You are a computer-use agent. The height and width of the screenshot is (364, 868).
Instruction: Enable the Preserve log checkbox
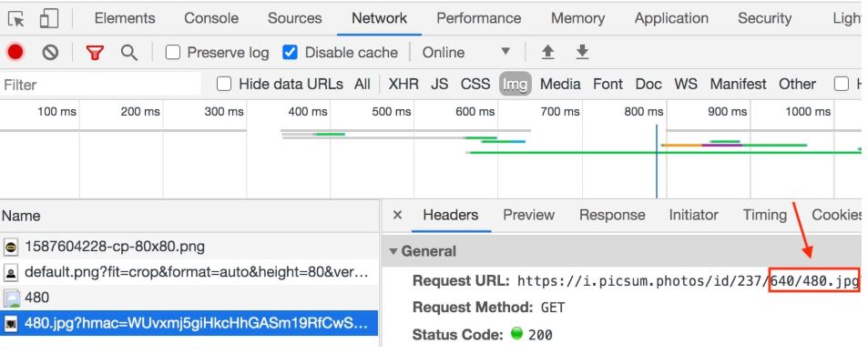(173, 53)
